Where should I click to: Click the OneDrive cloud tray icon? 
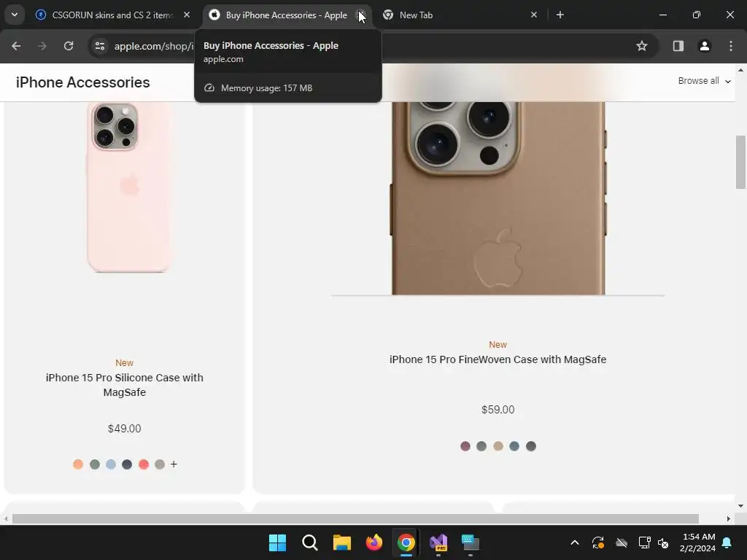point(622,542)
